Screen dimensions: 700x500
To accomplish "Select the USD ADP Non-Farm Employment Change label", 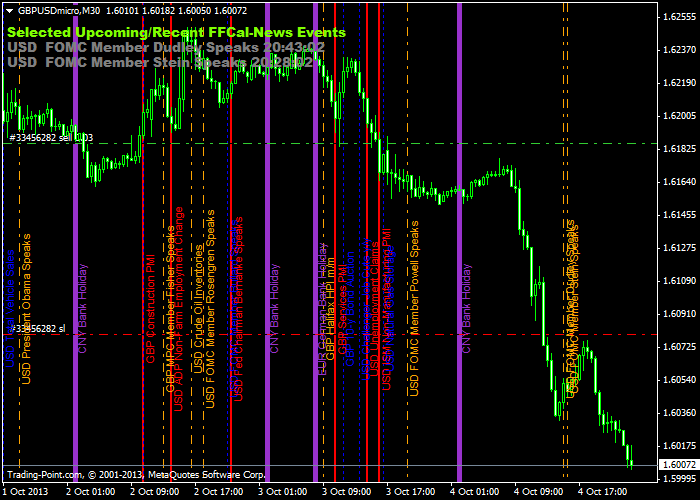I will coord(179,308).
